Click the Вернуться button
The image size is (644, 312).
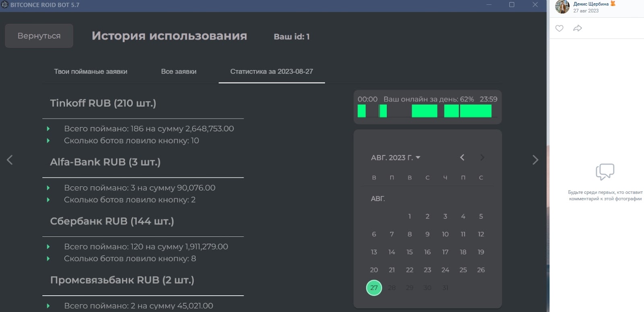tap(39, 35)
